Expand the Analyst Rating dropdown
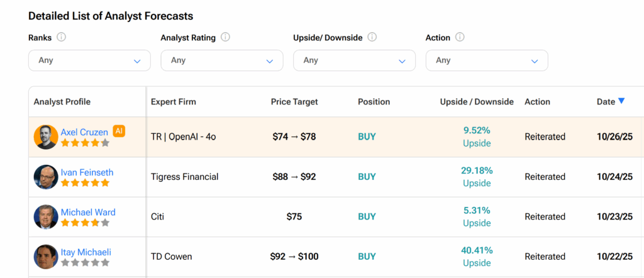644x278 pixels. click(222, 60)
